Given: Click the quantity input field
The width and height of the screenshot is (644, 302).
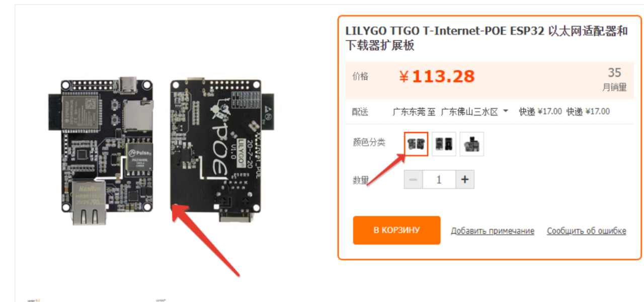Looking at the screenshot, I should point(439,179).
